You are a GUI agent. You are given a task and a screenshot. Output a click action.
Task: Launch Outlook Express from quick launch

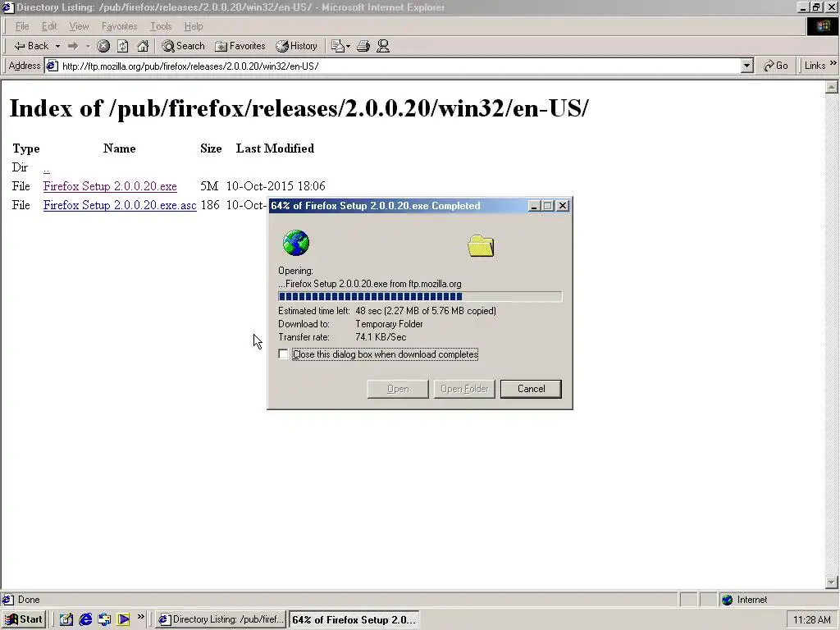104,619
